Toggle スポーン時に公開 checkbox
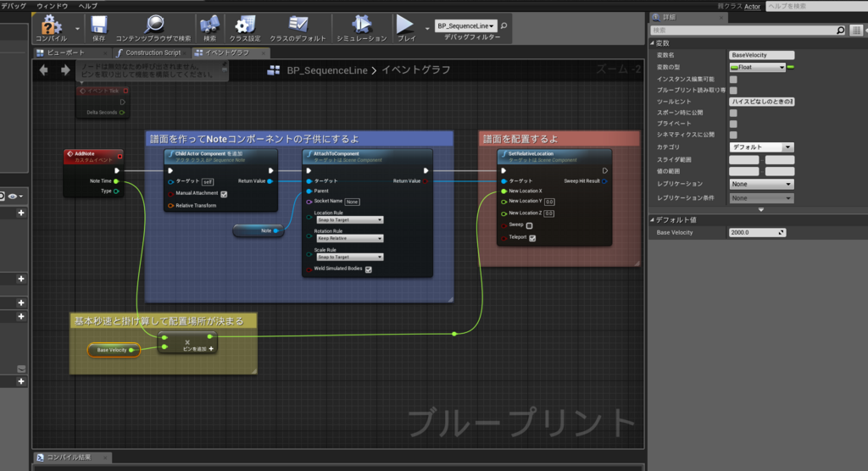The width and height of the screenshot is (868, 471). coord(733,113)
